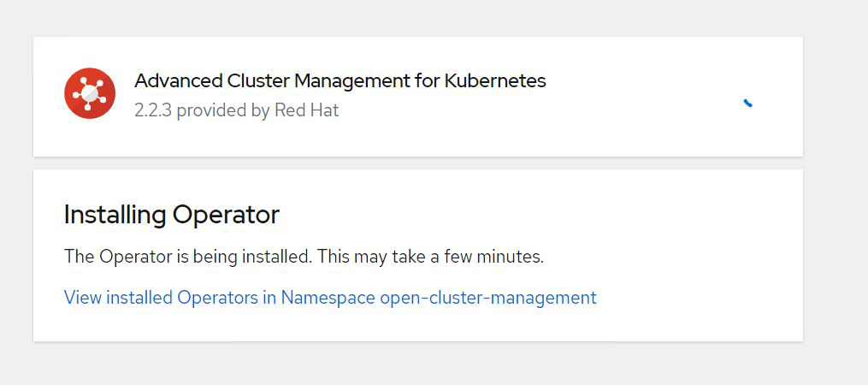Click the white hub symbol inside the logo

[90, 93]
